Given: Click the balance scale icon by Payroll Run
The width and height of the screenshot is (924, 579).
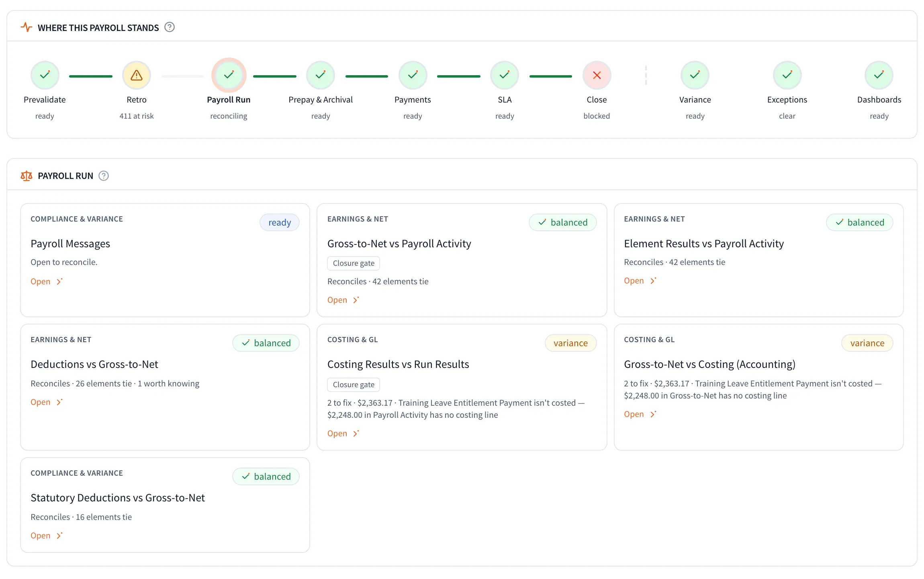Looking at the screenshot, I should pos(27,176).
